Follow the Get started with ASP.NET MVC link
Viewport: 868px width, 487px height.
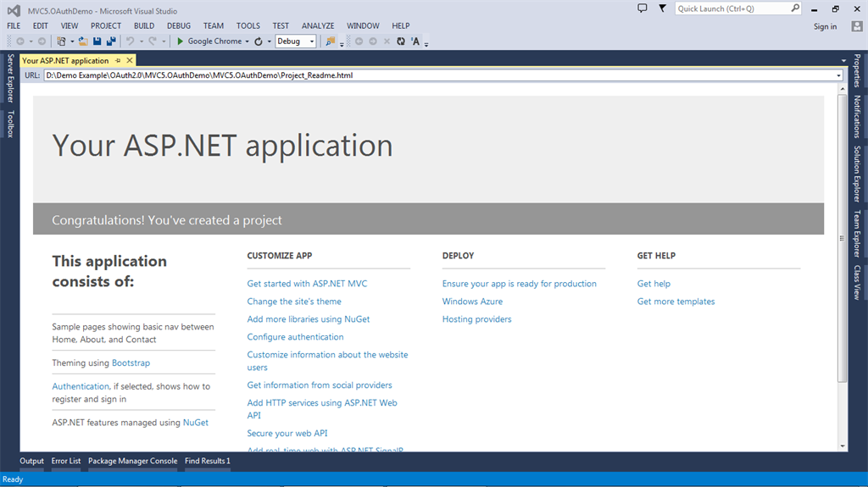[x=307, y=284]
